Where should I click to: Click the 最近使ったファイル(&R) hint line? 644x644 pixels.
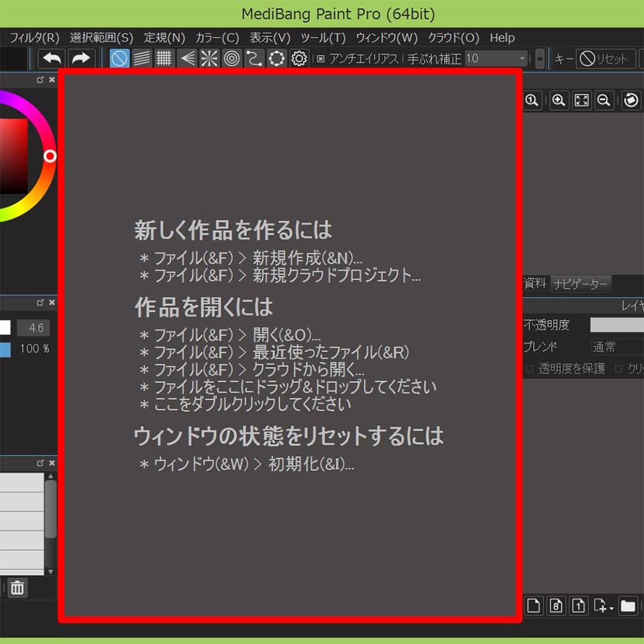coord(274,352)
